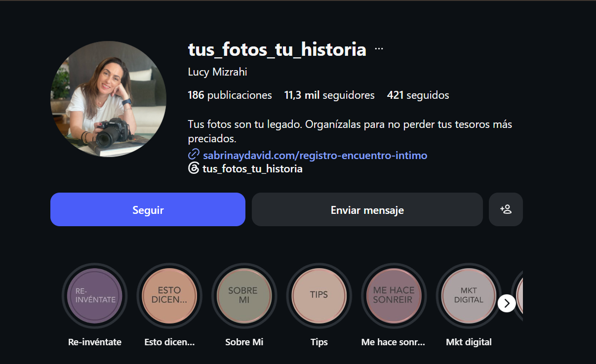Screen dimensions: 596x364
Task: Click the 'Sobre Mi' highlight label
Action: pos(244,342)
